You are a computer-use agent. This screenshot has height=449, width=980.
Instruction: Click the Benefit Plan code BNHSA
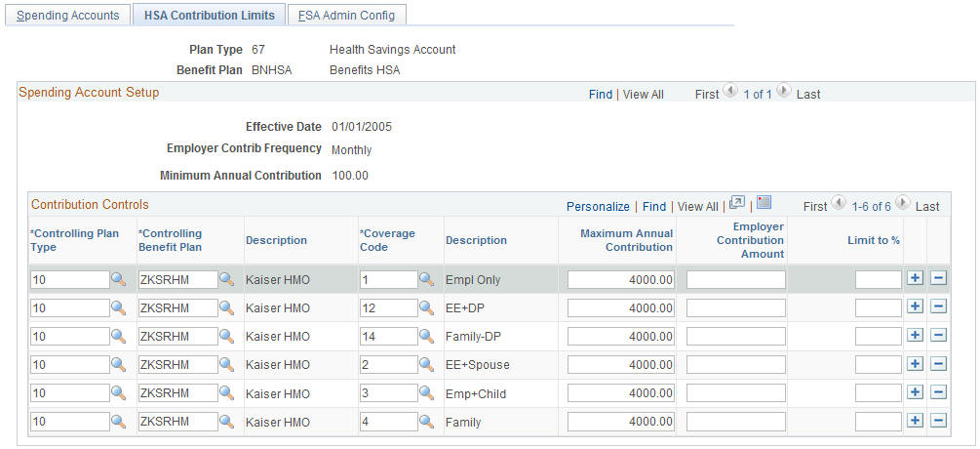pos(272,70)
